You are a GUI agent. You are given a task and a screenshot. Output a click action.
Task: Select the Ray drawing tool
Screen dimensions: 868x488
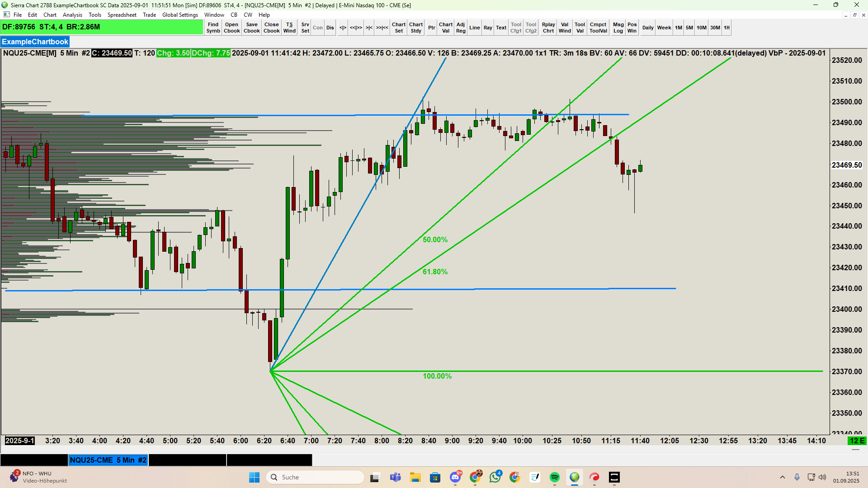coord(488,28)
